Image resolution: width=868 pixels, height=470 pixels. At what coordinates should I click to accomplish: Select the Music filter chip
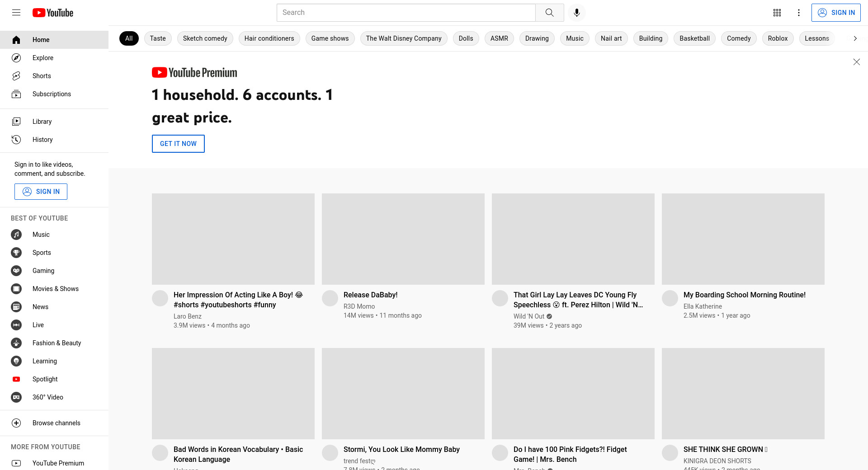click(x=575, y=38)
